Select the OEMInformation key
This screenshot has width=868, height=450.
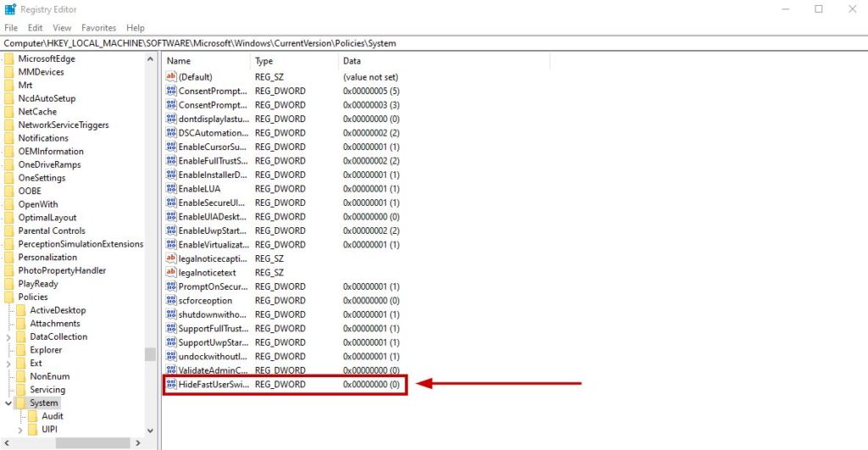point(51,151)
